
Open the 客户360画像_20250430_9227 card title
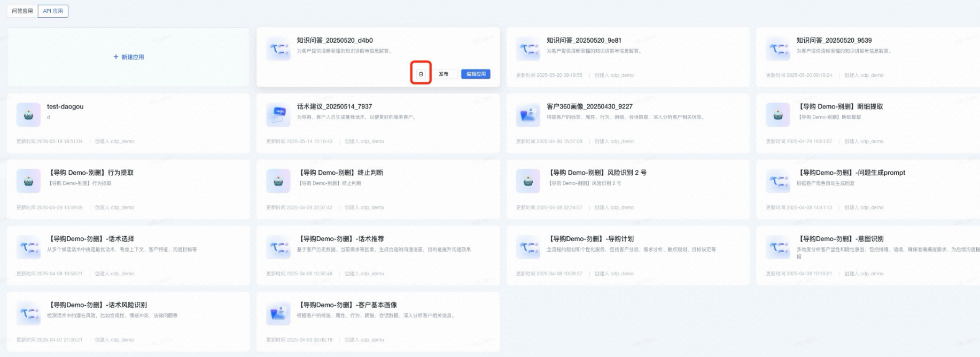pyautogui.click(x=589, y=106)
